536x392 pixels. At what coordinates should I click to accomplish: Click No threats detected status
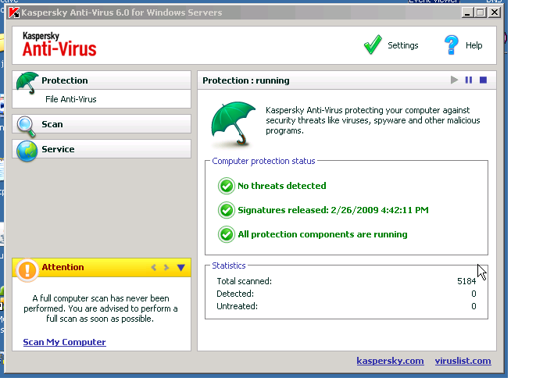tap(282, 186)
